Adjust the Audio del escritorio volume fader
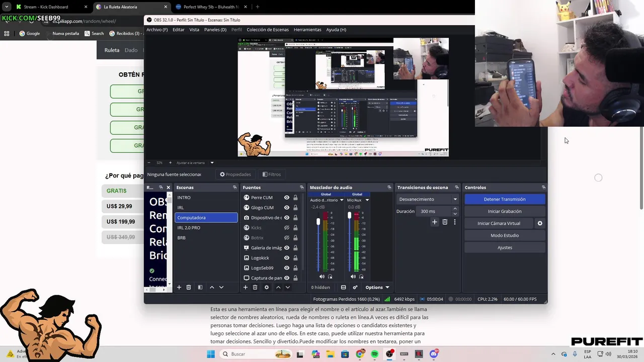 click(318, 222)
